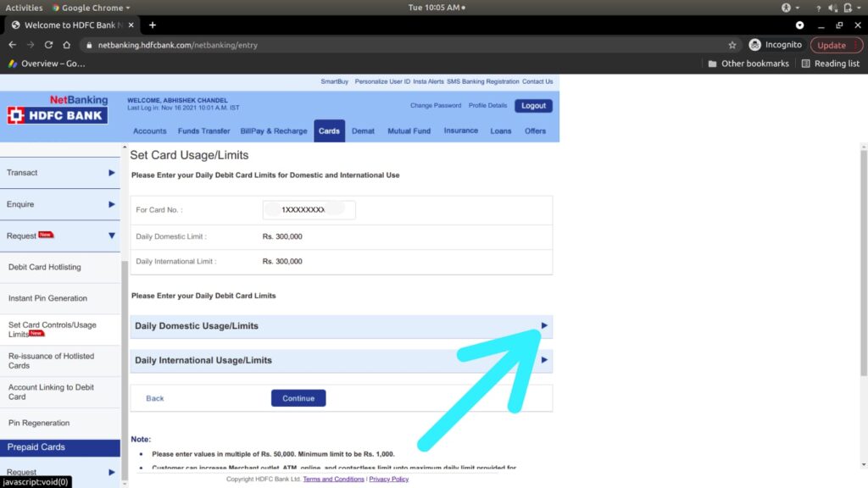This screenshot has width=868, height=488.
Task: Open the Funds Transfer tab
Action: (203, 131)
